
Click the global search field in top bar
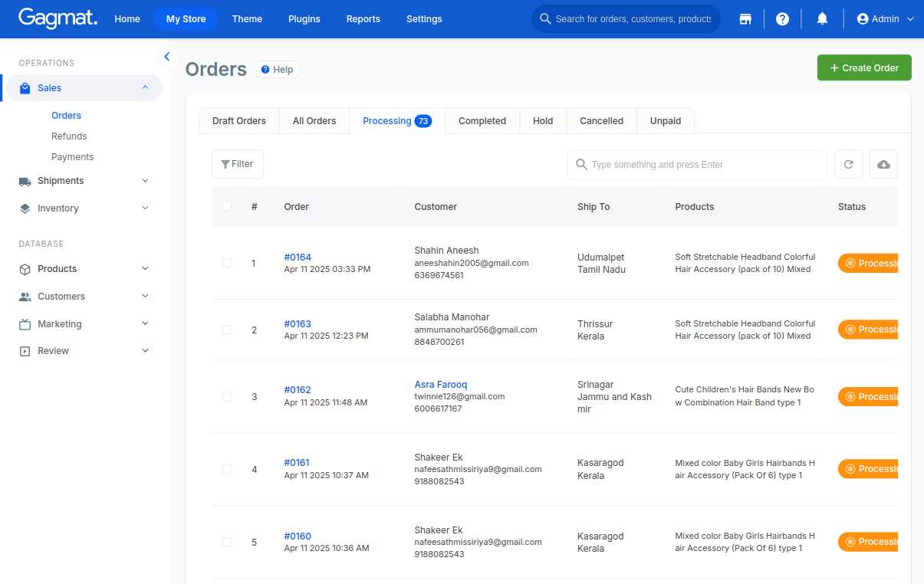pyautogui.click(x=626, y=19)
